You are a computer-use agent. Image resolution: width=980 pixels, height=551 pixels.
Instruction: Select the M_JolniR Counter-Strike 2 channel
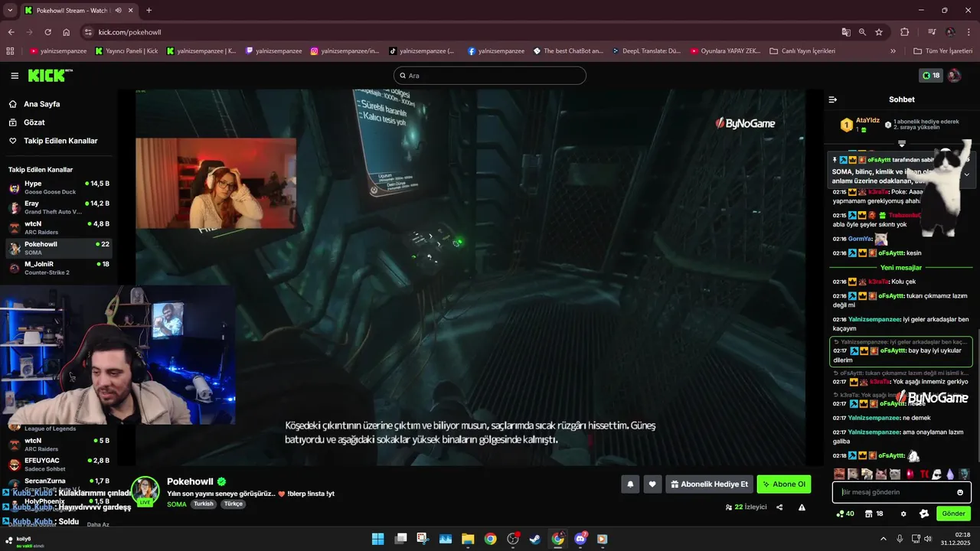[59, 268]
